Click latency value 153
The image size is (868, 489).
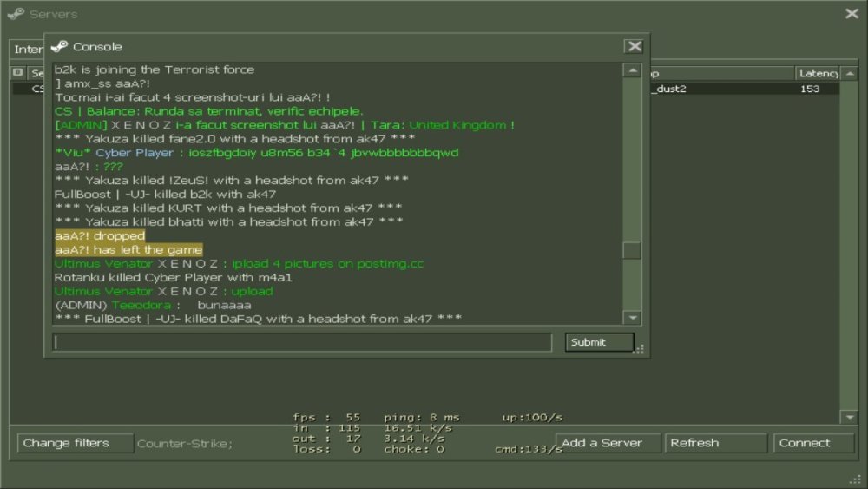(809, 89)
